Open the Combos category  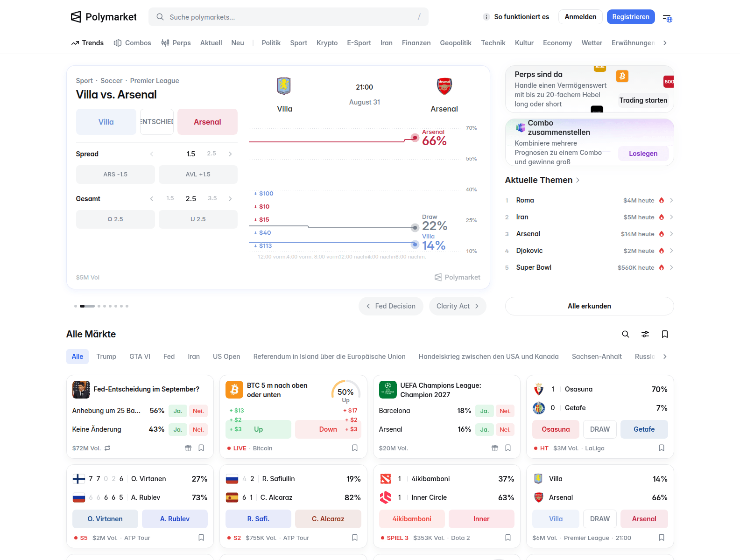133,43
